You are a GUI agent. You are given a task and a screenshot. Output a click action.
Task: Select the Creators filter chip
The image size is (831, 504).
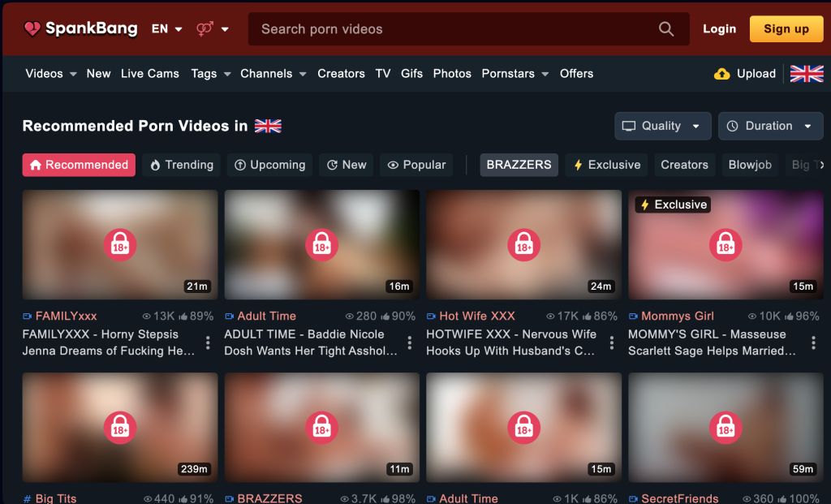click(684, 165)
